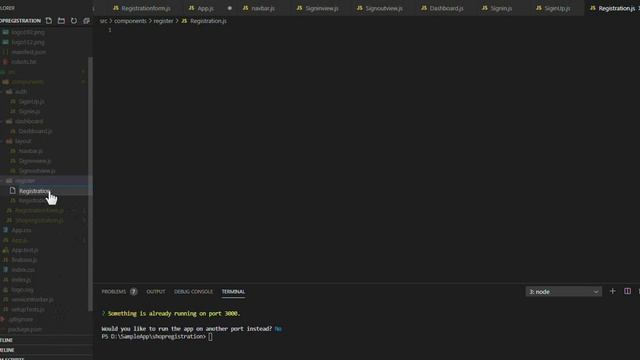
Task: Select highlighted Registration file in register folder
Action: pyautogui.click(x=33, y=191)
